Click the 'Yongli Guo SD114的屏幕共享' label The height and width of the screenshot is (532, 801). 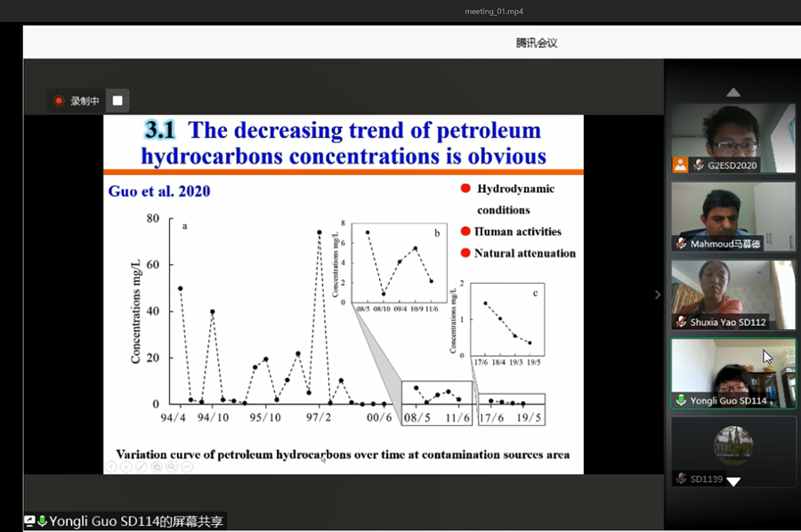(x=136, y=521)
